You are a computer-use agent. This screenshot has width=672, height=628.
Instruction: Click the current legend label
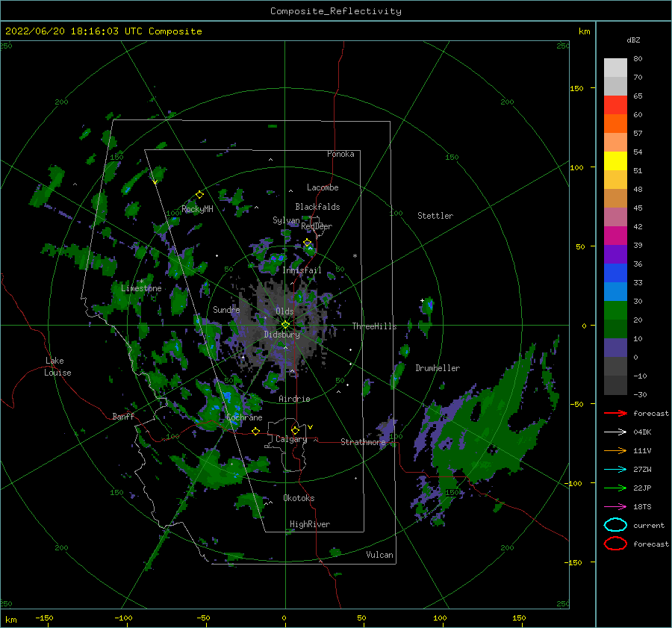649,525
